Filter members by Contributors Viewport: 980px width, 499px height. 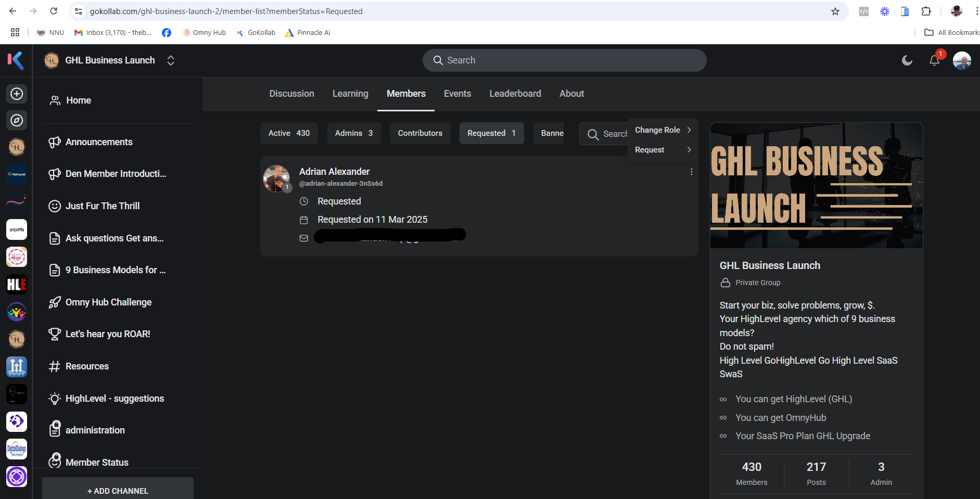[420, 133]
